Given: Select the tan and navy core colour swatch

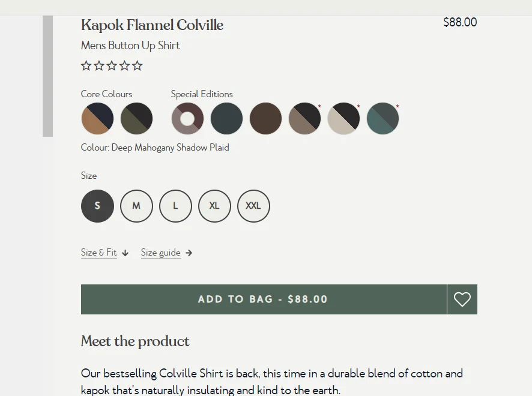Looking at the screenshot, I should click(97, 118).
